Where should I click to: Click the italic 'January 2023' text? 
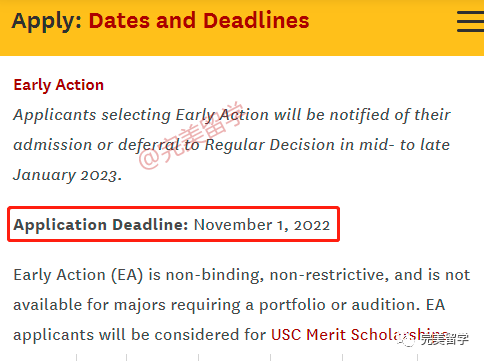pyautogui.click(x=65, y=175)
